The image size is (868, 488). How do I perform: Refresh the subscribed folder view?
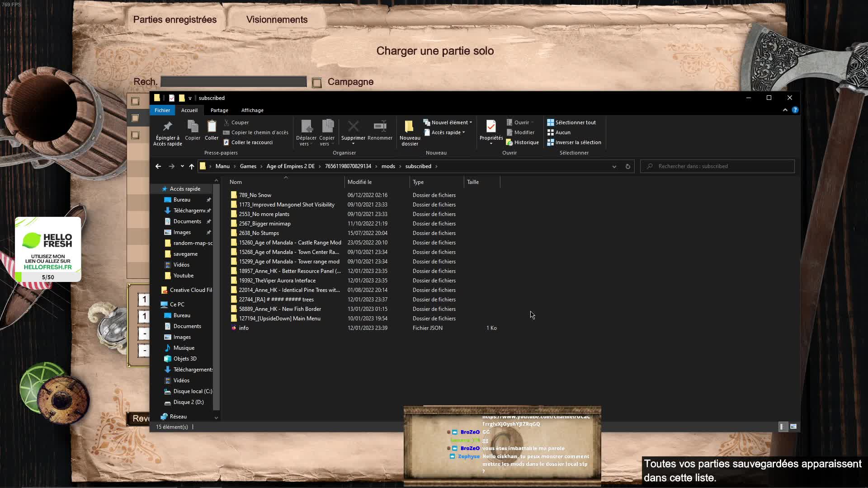(x=627, y=166)
